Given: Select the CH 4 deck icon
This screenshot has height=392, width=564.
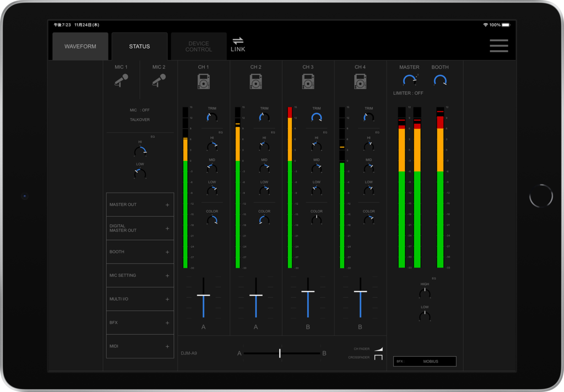Looking at the screenshot, I should [x=360, y=81].
